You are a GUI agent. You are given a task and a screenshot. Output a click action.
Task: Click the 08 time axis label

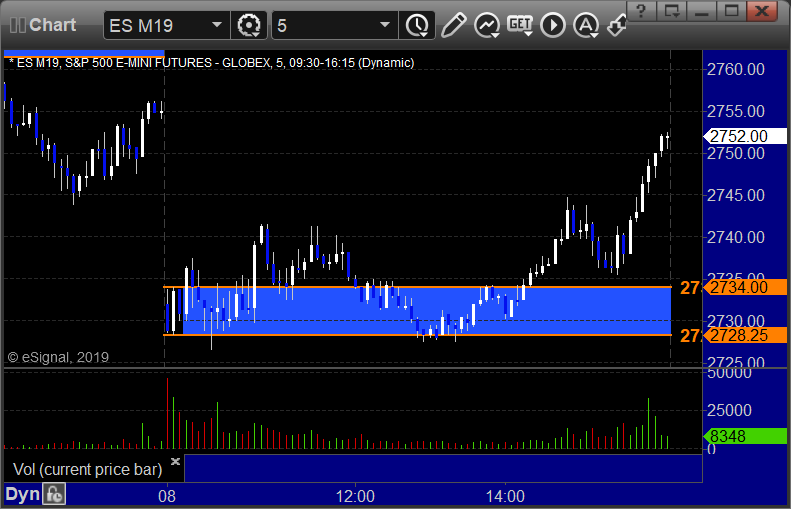tap(167, 496)
